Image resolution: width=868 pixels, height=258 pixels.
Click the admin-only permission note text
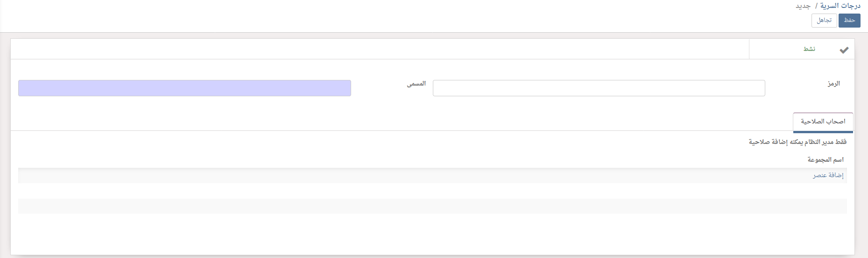click(x=797, y=142)
